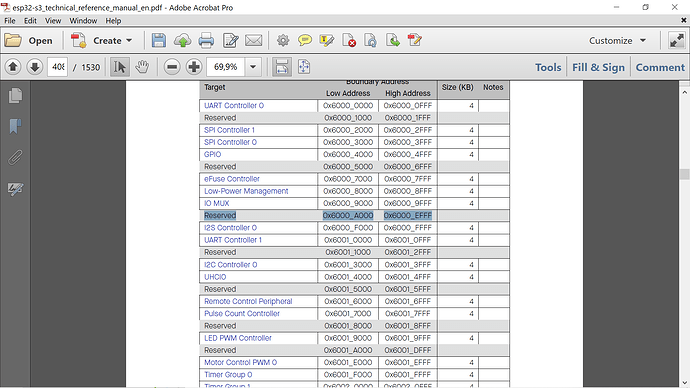The height and width of the screenshot is (388, 690).
Task: Show Attachments paperclip panel
Action: [15, 157]
